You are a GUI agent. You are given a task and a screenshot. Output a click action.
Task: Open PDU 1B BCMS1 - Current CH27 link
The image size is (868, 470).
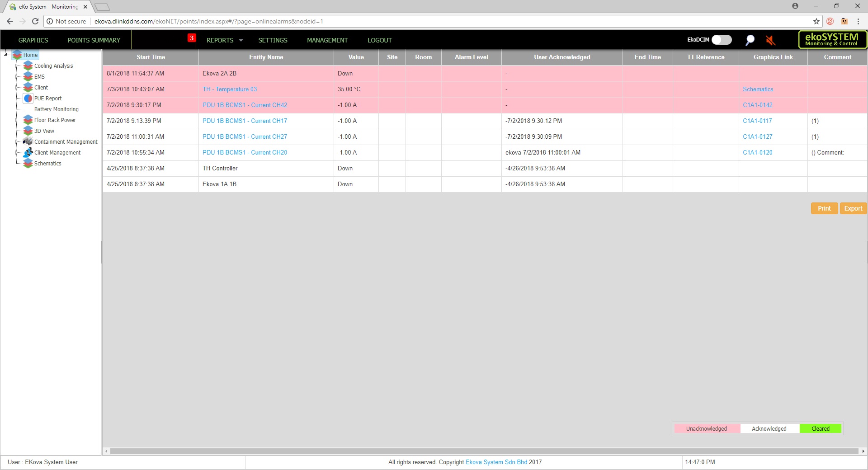click(245, 136)
